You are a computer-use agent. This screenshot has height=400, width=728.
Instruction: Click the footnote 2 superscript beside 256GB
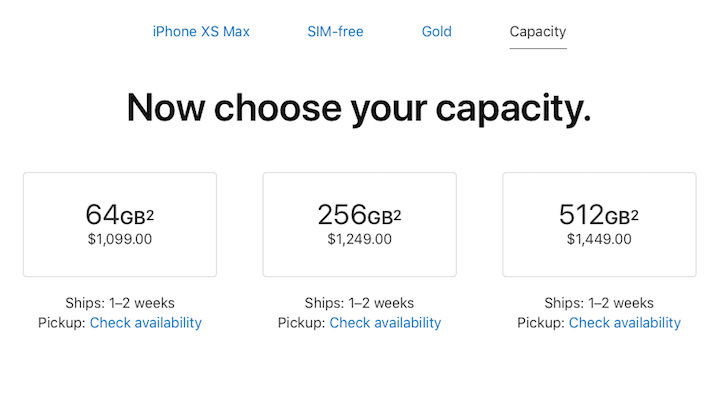pos(397,210)
